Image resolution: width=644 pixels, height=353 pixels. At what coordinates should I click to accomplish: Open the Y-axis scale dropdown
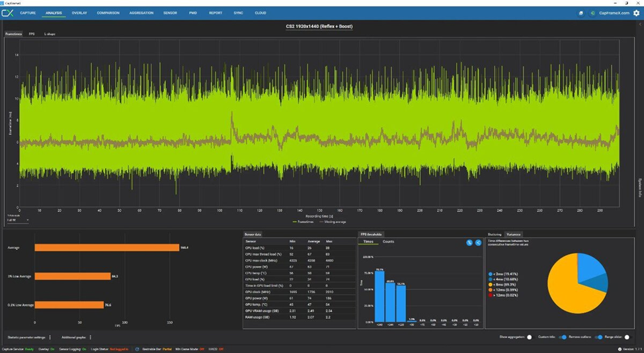[x=18, y=220]
